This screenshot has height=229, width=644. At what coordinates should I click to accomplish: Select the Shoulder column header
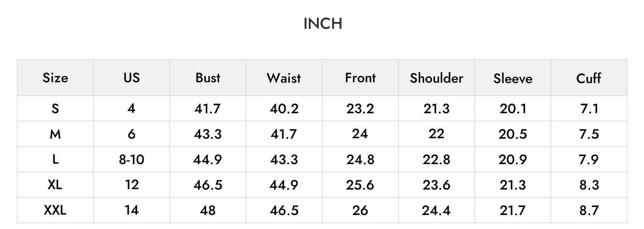[x=436, y=78]
